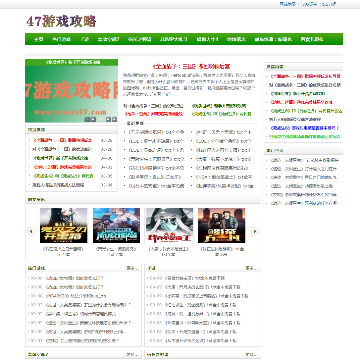The height and width of the screenshot is (360, 360).
Task: Open the JUMP大乱斗 navigation menu item
Action: tap(174, 39)
